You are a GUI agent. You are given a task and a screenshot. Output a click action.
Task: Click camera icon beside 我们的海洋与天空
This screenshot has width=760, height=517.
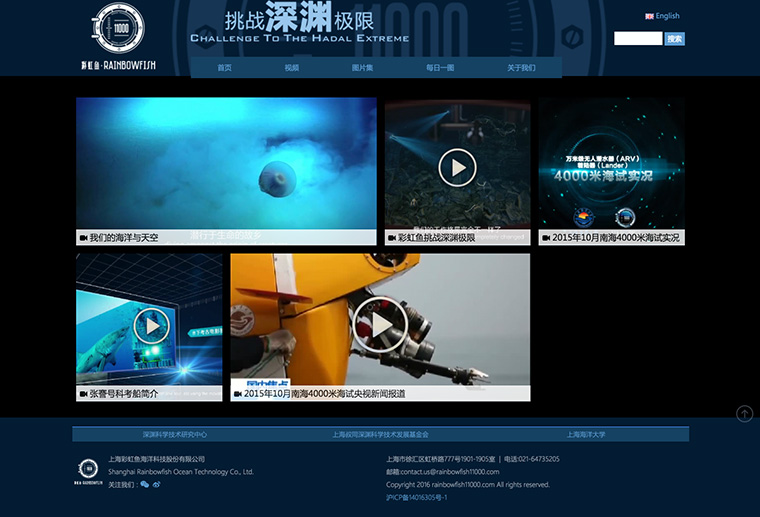pos(83,238)
